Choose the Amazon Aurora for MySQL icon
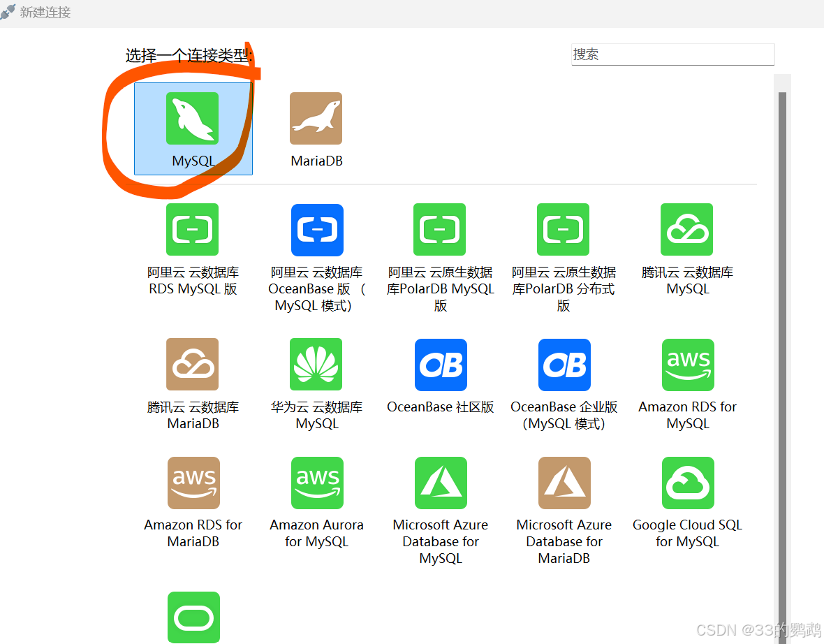This screenshot has height=644, width=824. point(318,483)
